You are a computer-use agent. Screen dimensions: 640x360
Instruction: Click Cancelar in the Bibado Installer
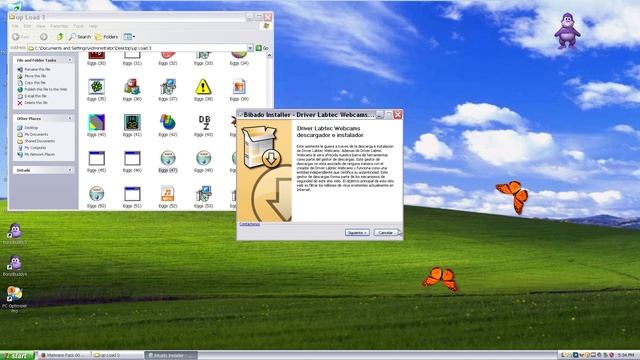point(386,233)
